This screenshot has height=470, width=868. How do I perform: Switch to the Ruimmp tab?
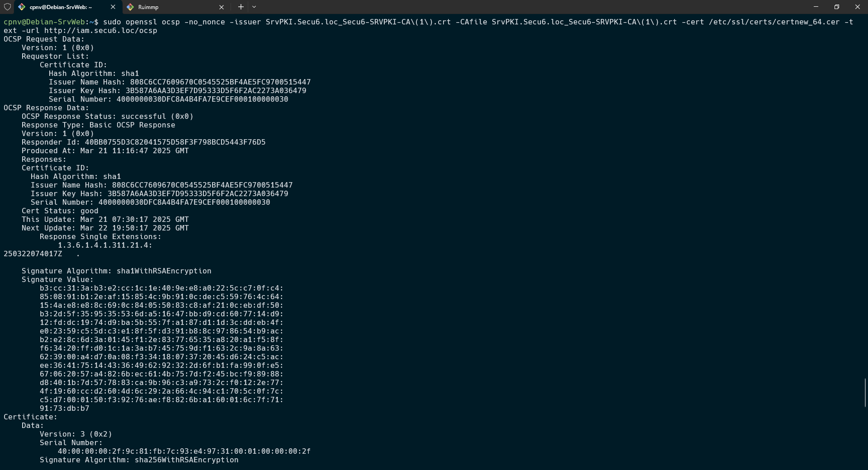tap(172, 7)
